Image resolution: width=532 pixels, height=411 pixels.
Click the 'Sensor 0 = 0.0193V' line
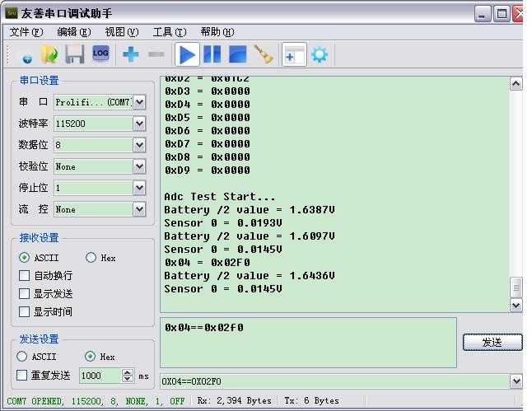click(223, 223)
